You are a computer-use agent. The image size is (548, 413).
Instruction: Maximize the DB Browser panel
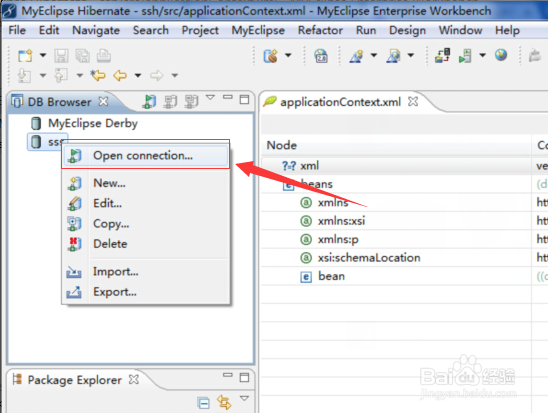(x=244, y=100)
